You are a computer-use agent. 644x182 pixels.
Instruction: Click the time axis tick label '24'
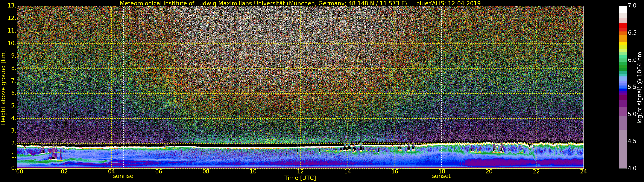583,171
